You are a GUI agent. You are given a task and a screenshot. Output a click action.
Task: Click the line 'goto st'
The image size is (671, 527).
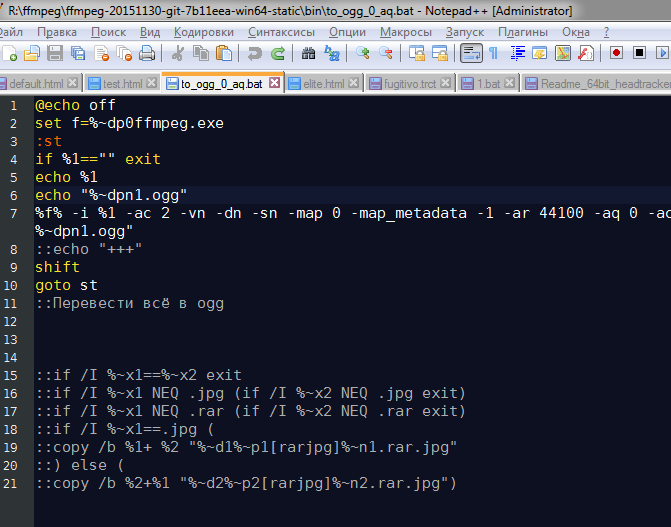tap(66, 285)
